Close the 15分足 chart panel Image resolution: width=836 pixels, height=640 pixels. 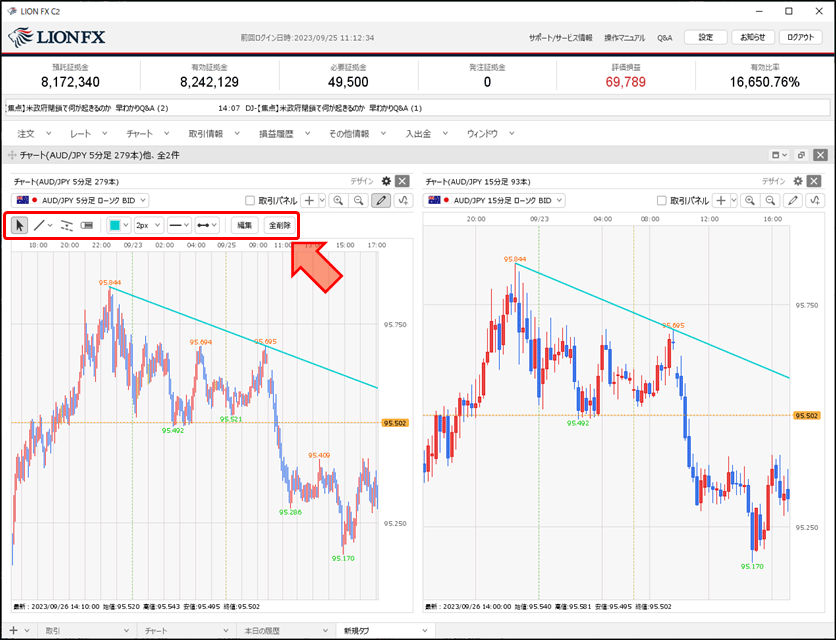click(x=814, y=181)
